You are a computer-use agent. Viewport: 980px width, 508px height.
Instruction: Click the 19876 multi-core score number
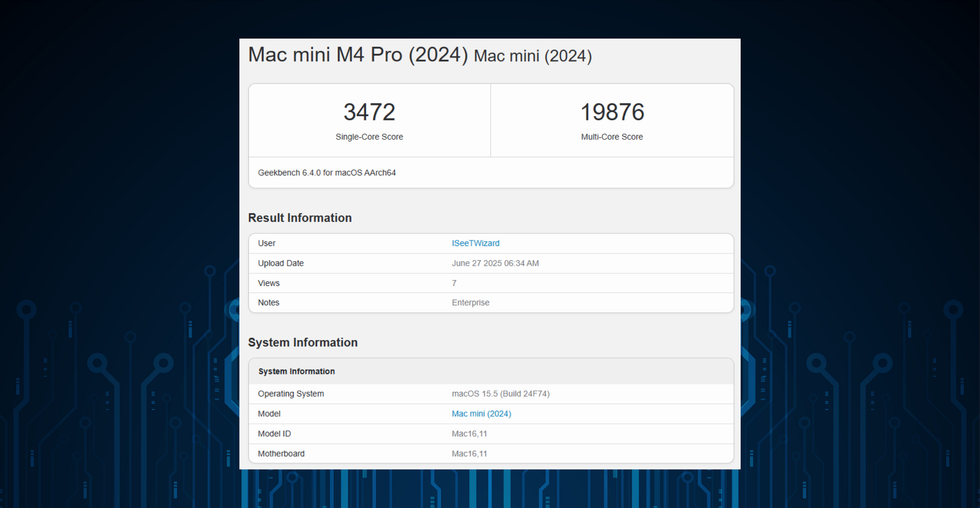[x=612, y=112]
